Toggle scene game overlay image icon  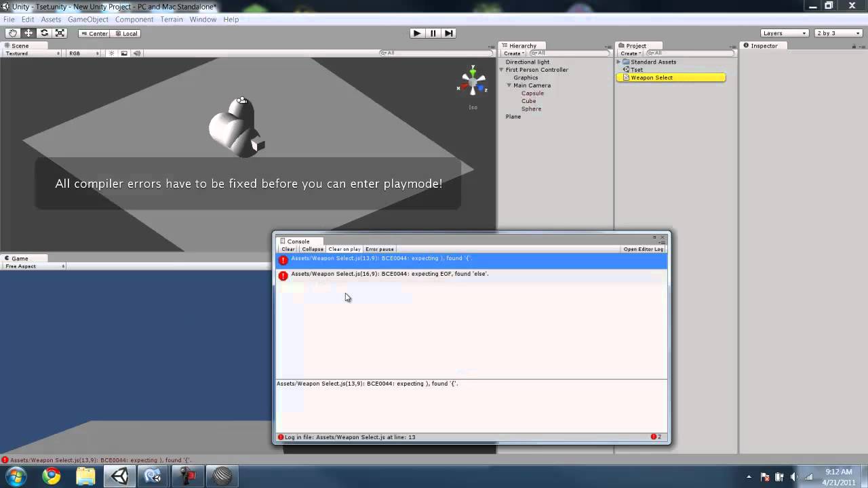click(x=124, y=53)
